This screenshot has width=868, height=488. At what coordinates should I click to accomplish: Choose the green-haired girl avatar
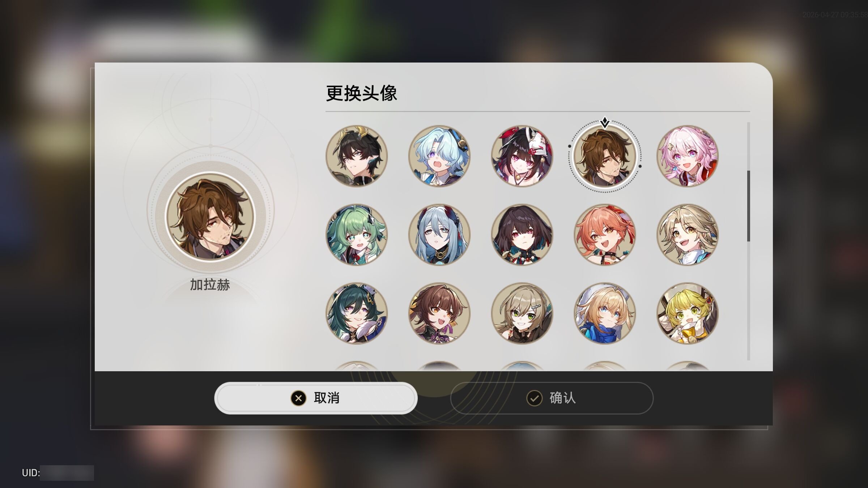pyautogui.click(x=357, y=235)
